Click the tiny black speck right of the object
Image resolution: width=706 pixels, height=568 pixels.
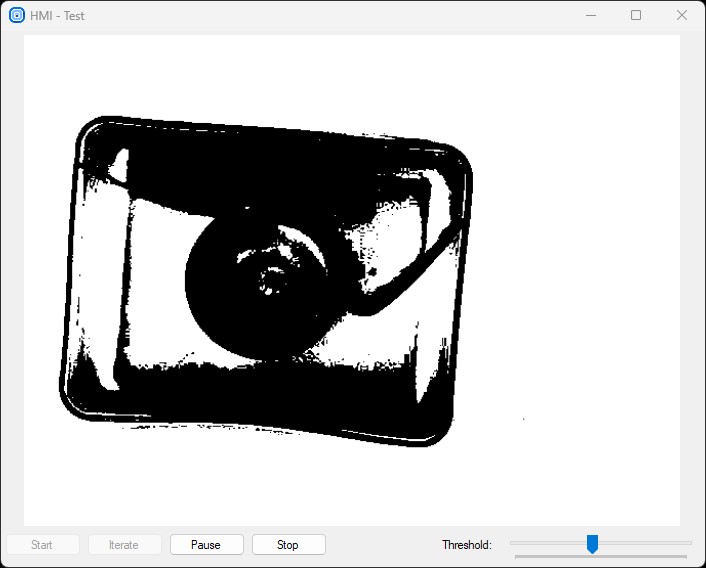click(x=524, y=418)
